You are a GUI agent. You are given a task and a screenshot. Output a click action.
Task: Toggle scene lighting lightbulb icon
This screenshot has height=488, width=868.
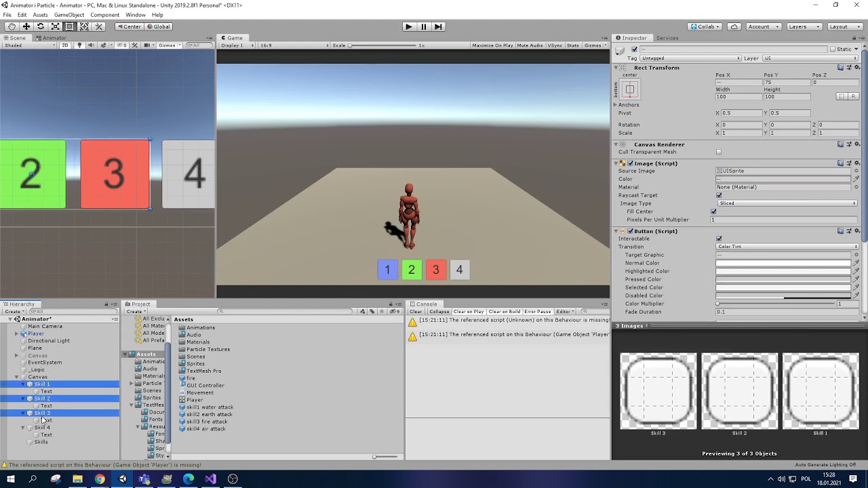point(79,45)
